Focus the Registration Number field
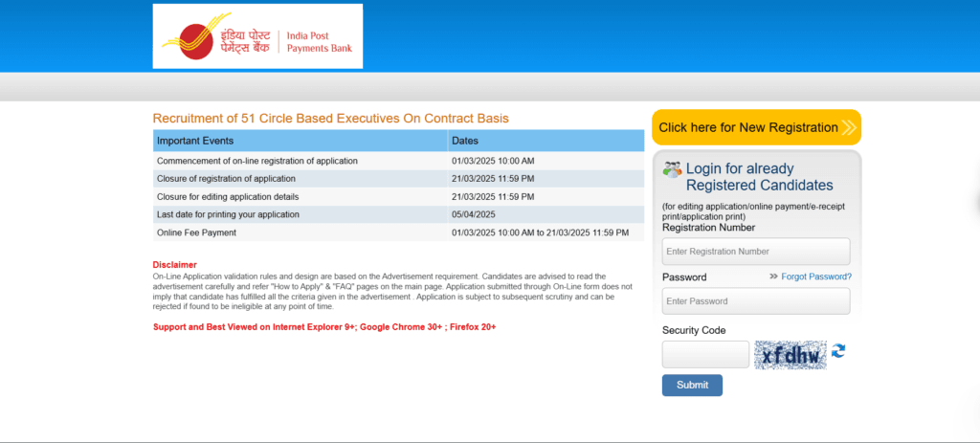 click(756, 252)
